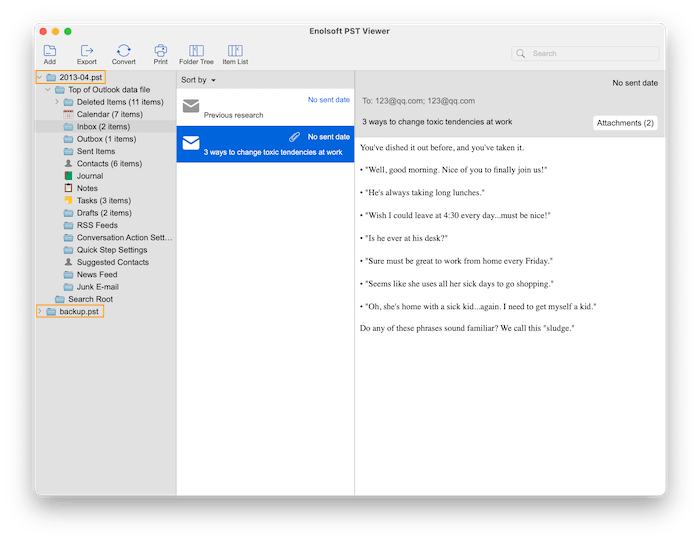The image size is (700, 541).
Task: Click the Search input field
Action: click(592, 54)
